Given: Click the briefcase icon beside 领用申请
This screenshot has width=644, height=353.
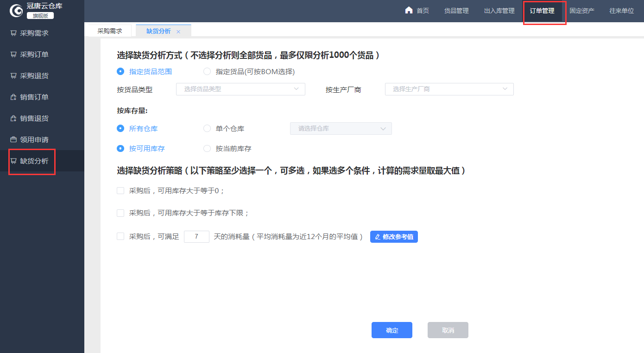Looking at the screenshot, I should 13,140.
